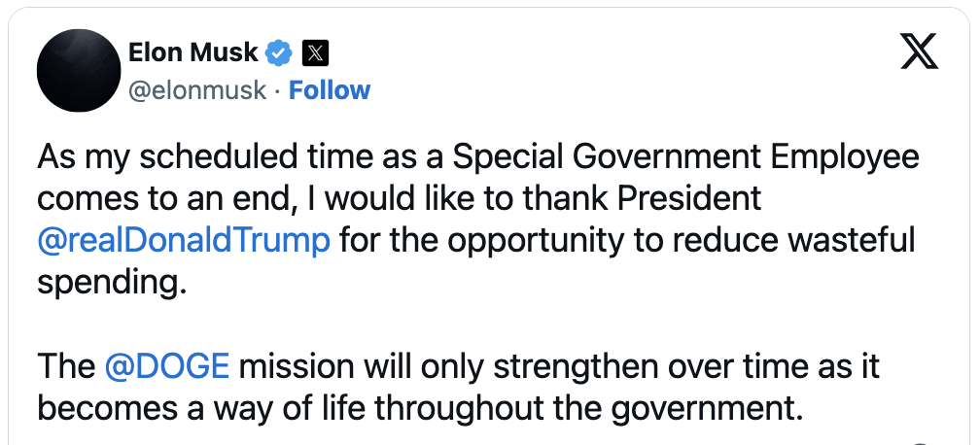Open the @elonmusk handle link

click(x=197, y=90)
